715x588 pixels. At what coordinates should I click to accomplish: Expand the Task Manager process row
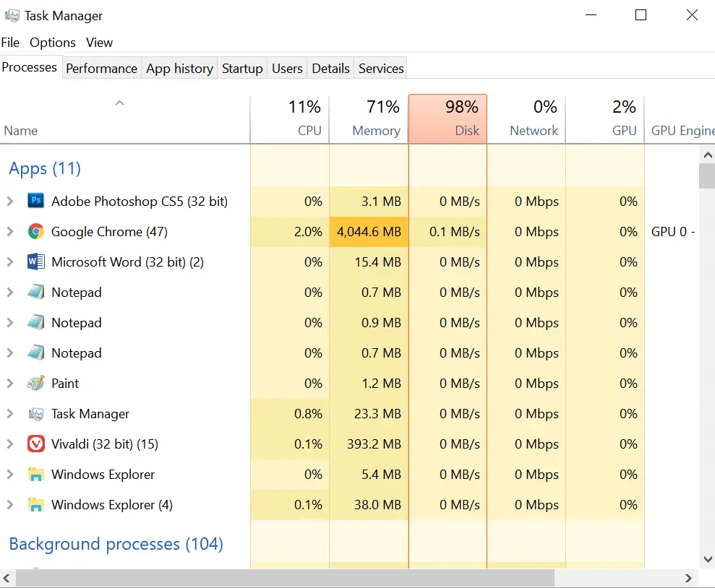tap(10, 414)
